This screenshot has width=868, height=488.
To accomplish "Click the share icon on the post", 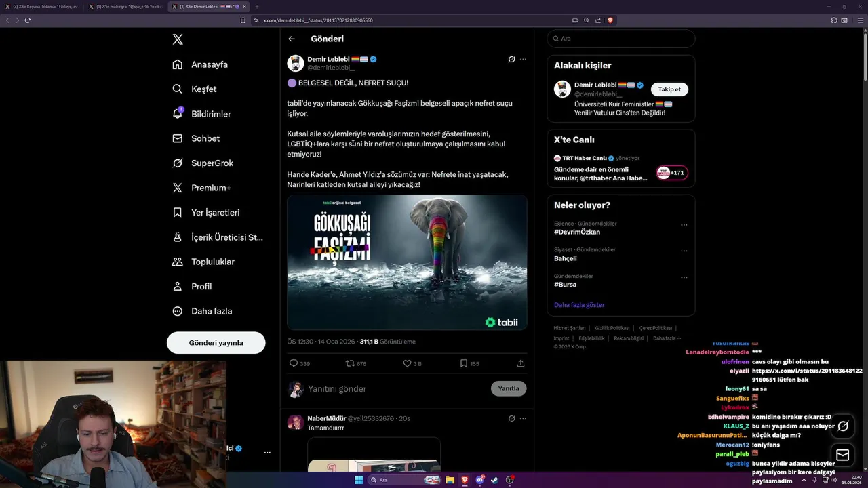I will pos(521,363).
